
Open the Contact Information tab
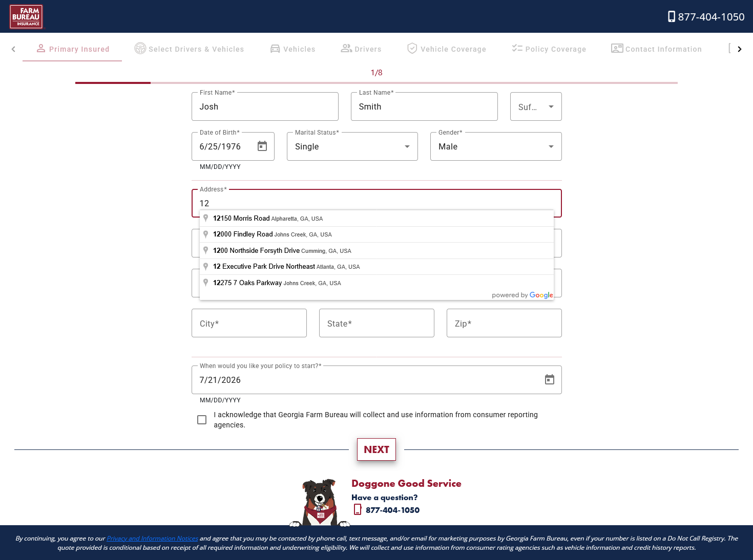[x=656, y=49]
